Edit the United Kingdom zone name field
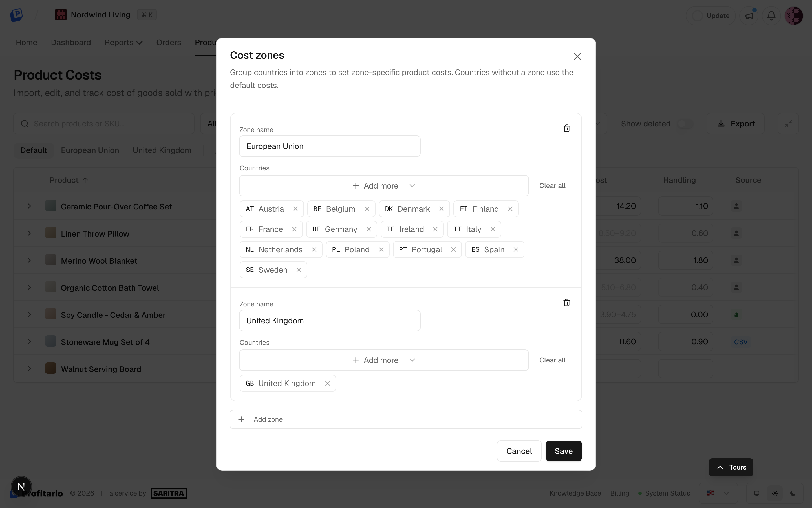This screenshot has width=812, height=508. point(330,321)
